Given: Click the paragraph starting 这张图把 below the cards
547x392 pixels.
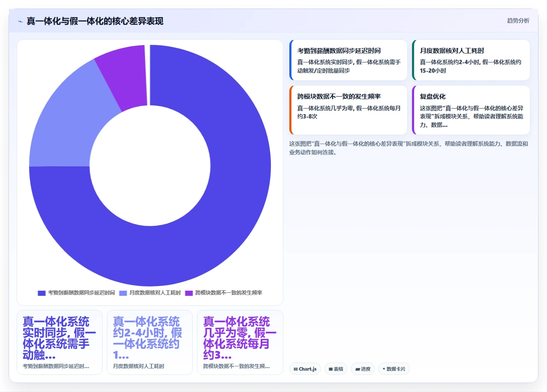Looking at the screenshot, I should pos(409,148).
